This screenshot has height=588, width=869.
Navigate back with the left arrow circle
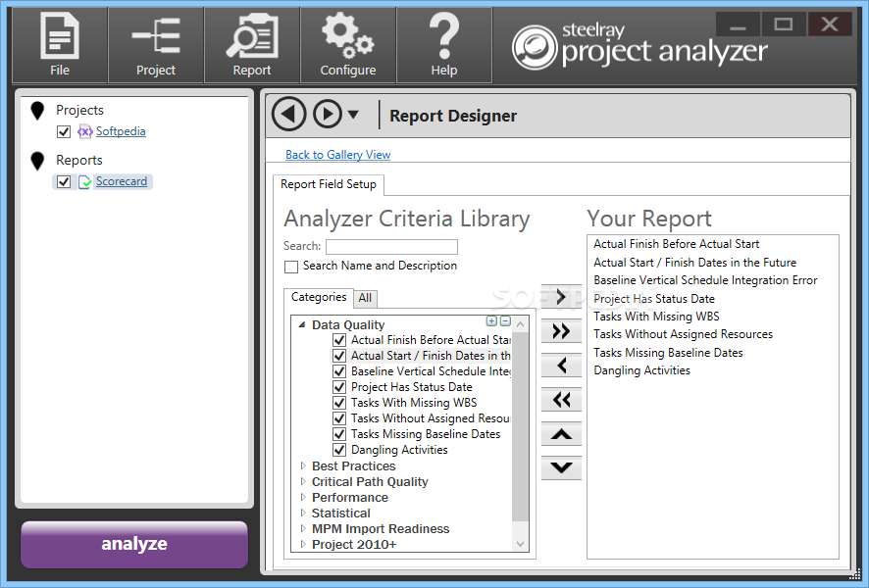coord(288,114)
